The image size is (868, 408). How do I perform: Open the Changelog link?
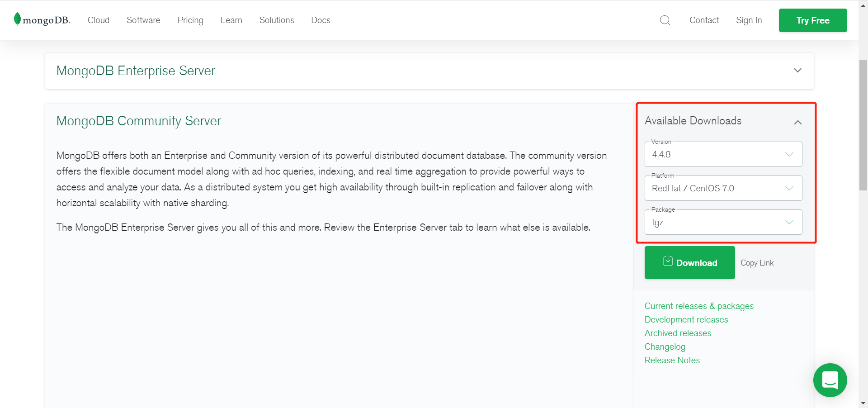[665, 347]
